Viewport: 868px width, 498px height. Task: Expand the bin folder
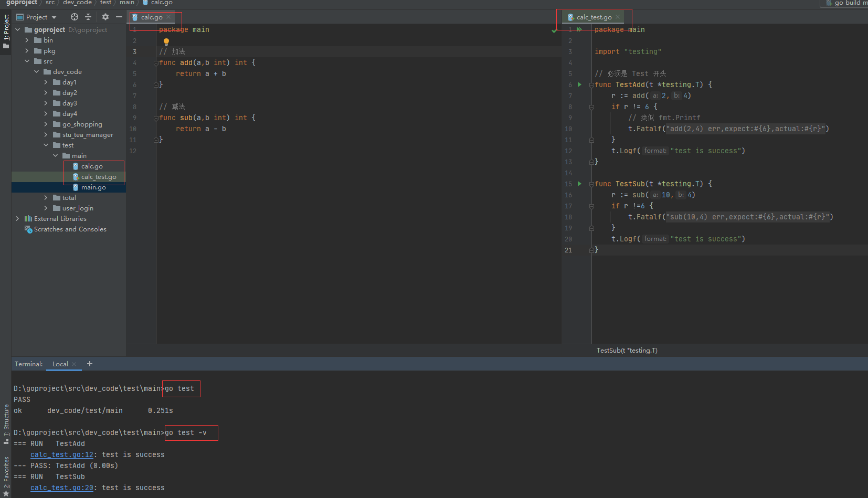27,40
